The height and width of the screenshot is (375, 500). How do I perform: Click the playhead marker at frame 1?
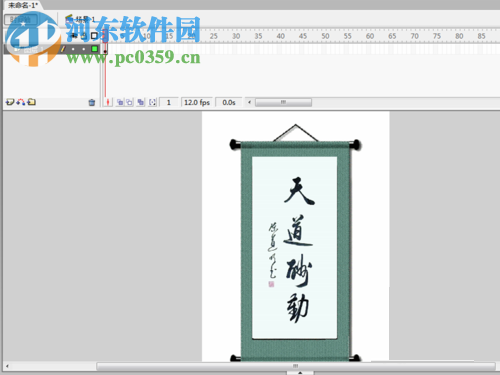[105, 36]
